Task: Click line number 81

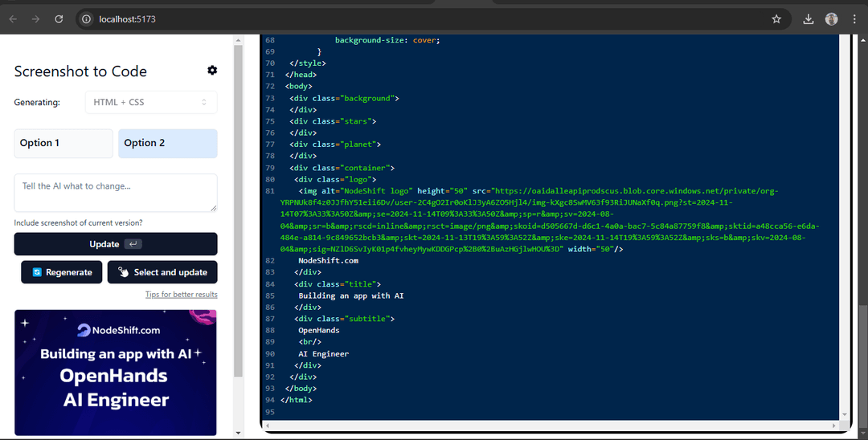Action: click(x=269, y=191)
